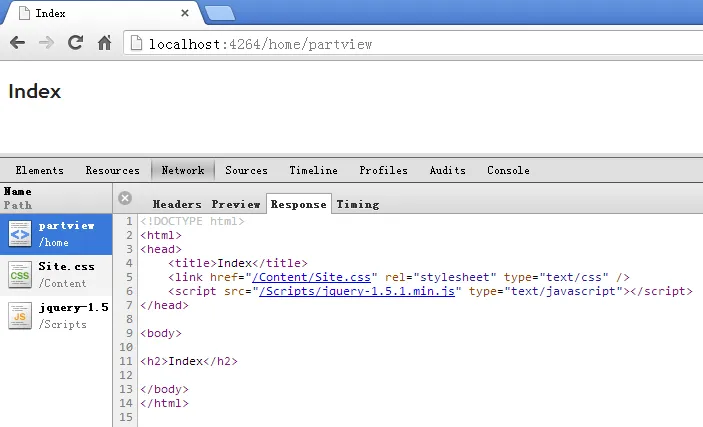Click the jquery JS file icon
The height and width of the screenshot is (427, 703).
point(20,316)
